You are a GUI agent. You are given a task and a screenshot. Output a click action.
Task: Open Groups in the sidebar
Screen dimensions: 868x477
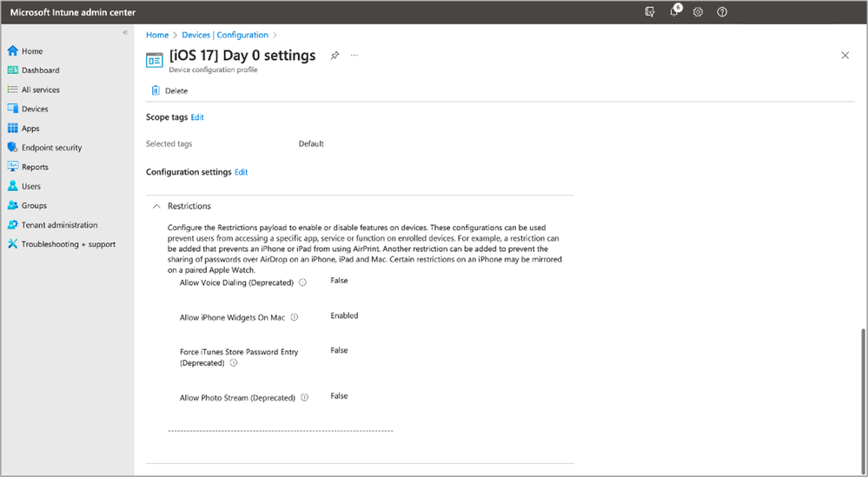pos(27,205)
